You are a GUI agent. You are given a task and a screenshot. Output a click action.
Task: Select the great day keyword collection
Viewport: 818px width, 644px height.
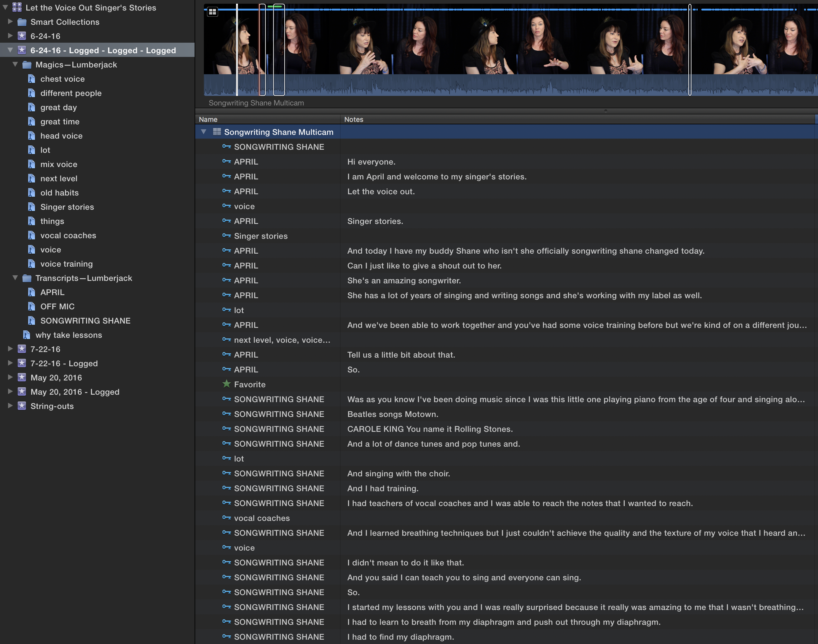pos(58,107)
